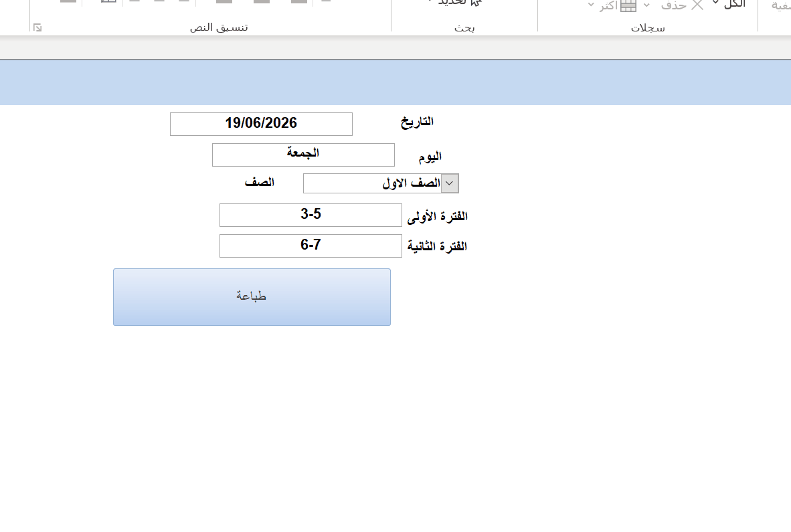Click the day field showing الجمعة
Viewport: 791px width, 532px height.
(303, 155)
